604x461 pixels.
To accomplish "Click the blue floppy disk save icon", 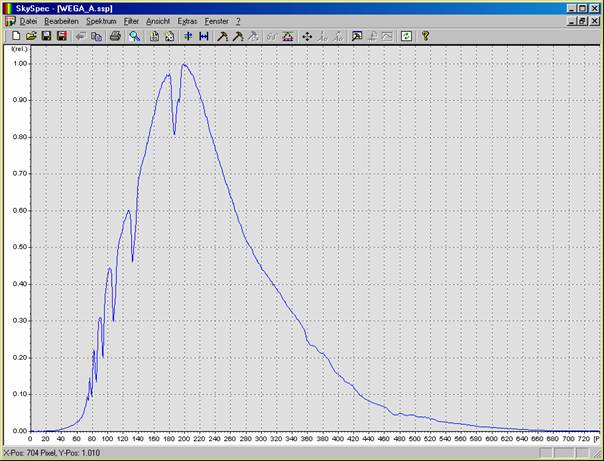I will (46, 36).
